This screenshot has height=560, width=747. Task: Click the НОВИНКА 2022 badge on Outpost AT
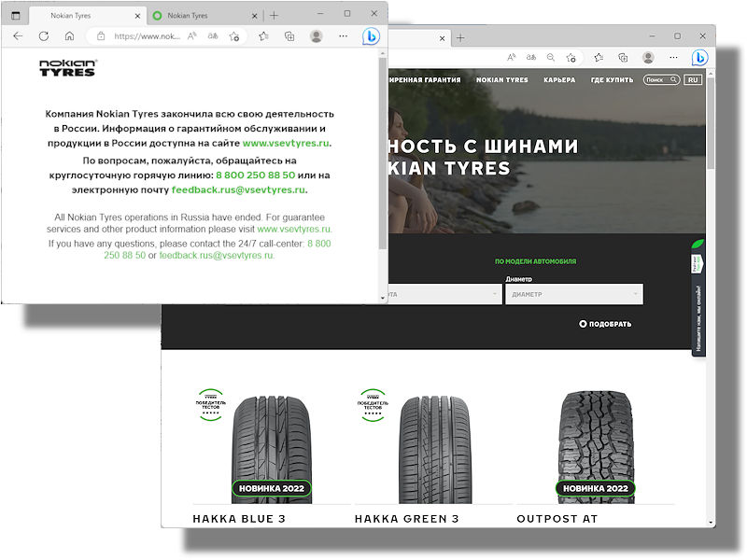[x=596, y=488]
